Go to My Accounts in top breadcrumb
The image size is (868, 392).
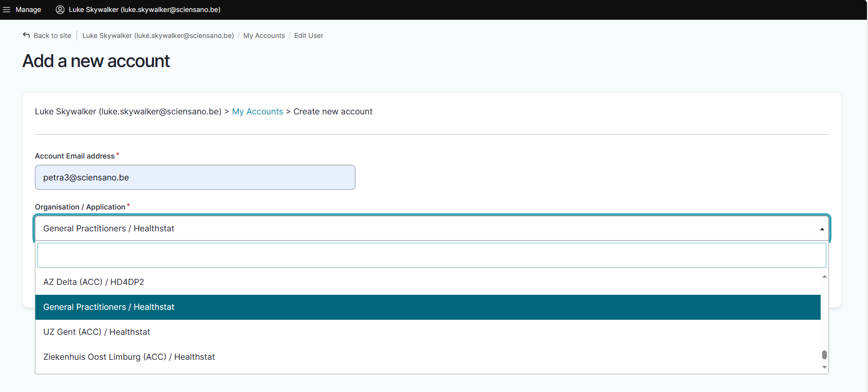264,36
